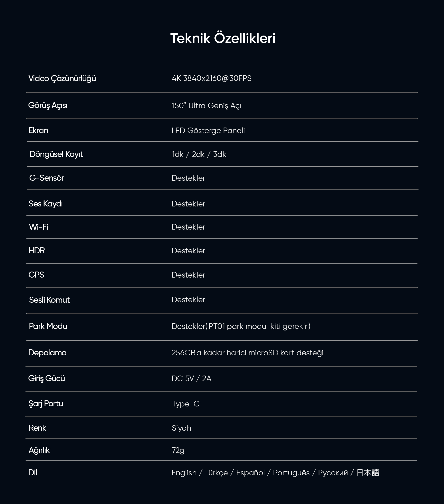Viewport: 444px width, 504px height.
Task: Click the HDR specification label
Action: (x=37, y=250)
